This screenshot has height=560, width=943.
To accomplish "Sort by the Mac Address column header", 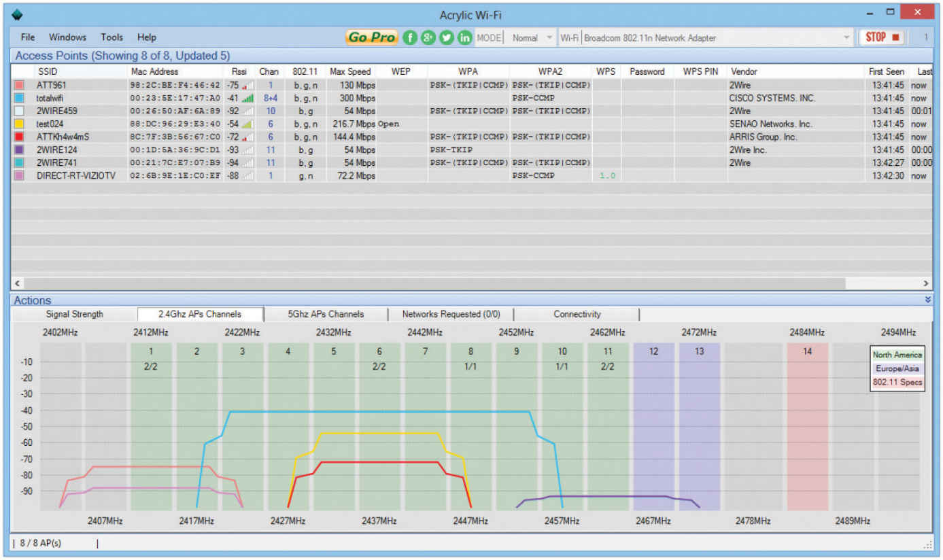I will (175, 71).
